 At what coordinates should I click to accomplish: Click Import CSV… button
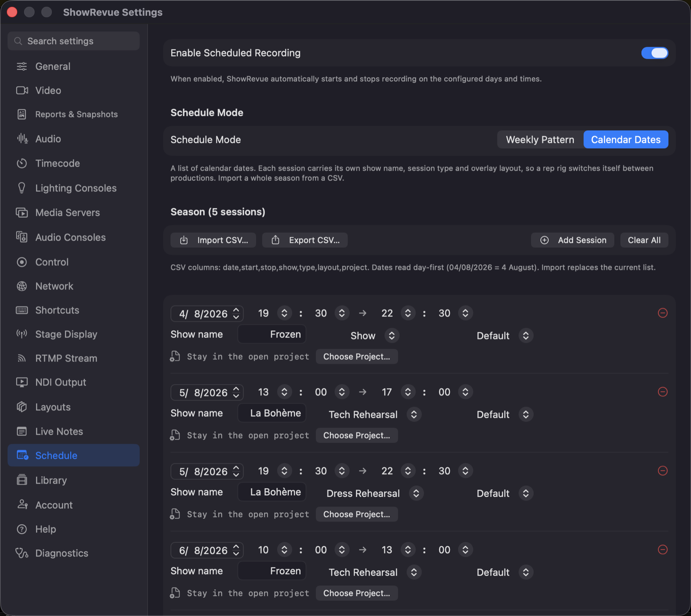pos(213,240)
